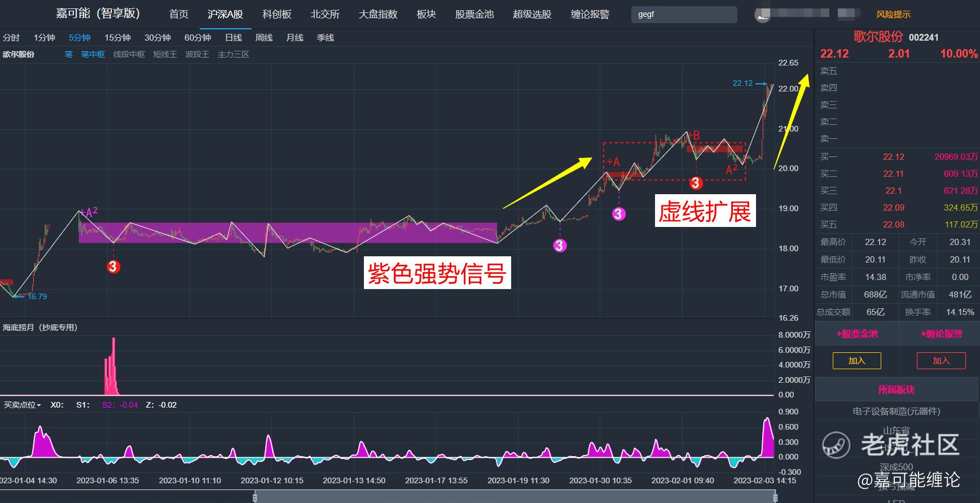Image resolution: width=980 pixels, height=503 pixels.
Task: Click the 总市值 value 688亿
Action: pos(876,295)
